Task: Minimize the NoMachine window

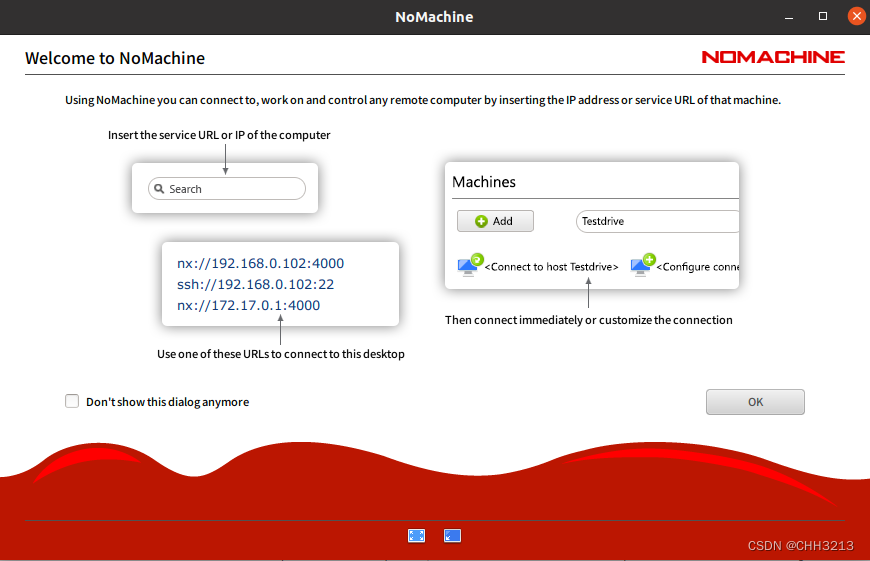Action: point(788,17)
